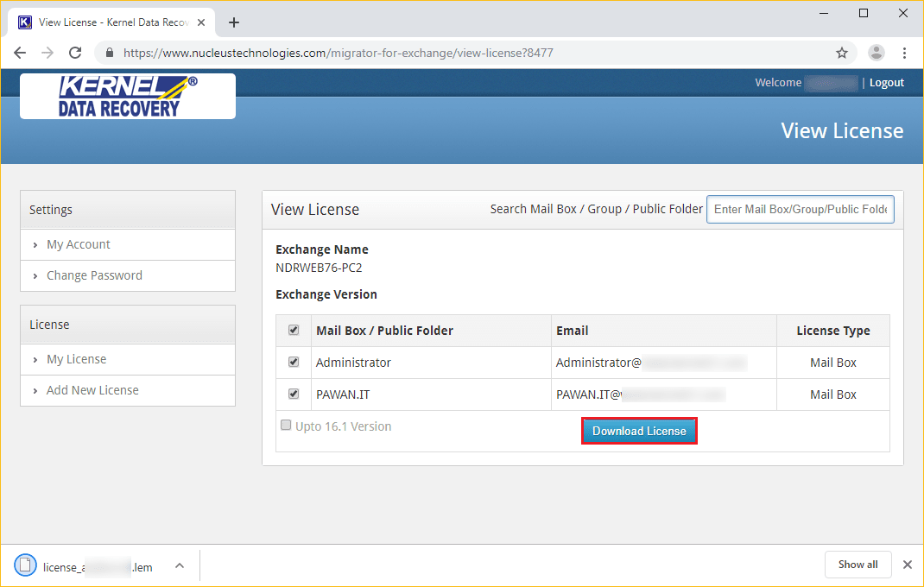
Task: Toggle the select-all checkbox in table header
Action: (294, 330)
